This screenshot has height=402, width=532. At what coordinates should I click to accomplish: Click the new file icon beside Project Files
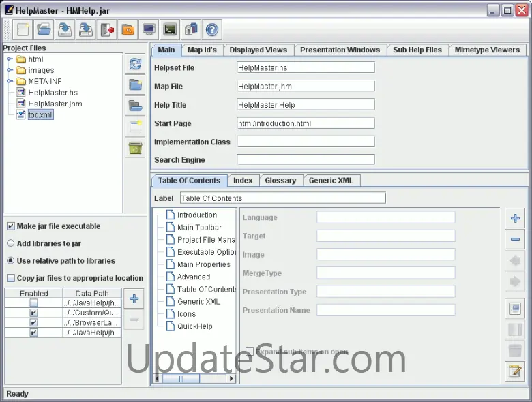point(135,127)
